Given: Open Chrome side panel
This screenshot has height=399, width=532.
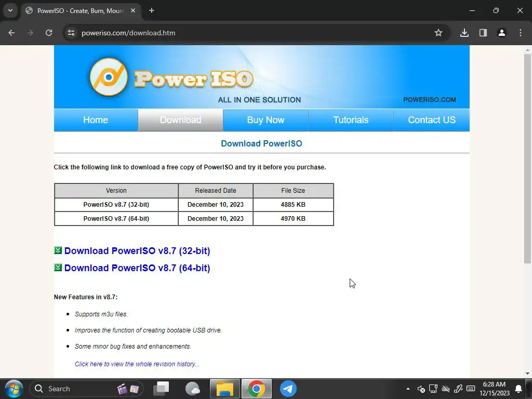Looking at the screenshot, I should click(x=483, y=33).
